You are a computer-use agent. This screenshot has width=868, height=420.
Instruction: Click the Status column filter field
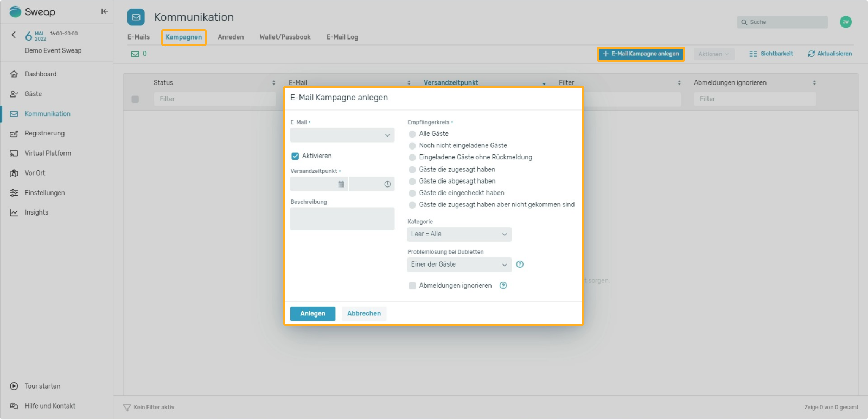click(215, 99)
